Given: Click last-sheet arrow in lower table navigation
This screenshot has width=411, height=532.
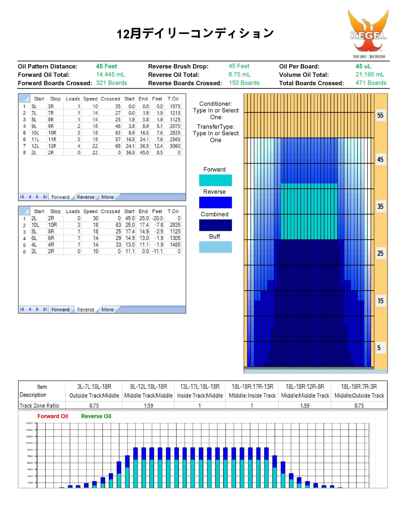Looking at the screenshot, I should 45,309.
